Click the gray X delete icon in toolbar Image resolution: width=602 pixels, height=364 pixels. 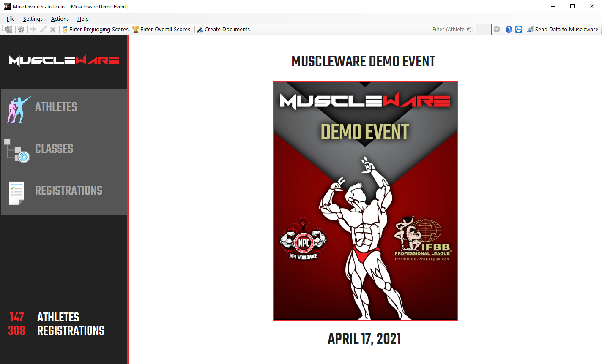click(x=53, y=30)
